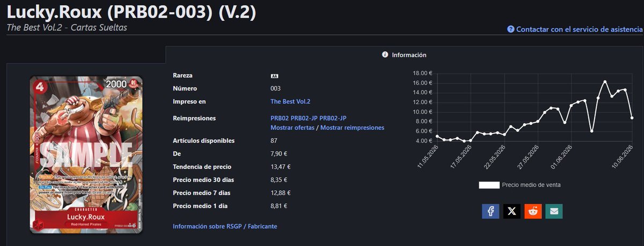Click the 18.00 € chart axis label
Viewport: 644px width, 246px height.
(x=423, y=73)
